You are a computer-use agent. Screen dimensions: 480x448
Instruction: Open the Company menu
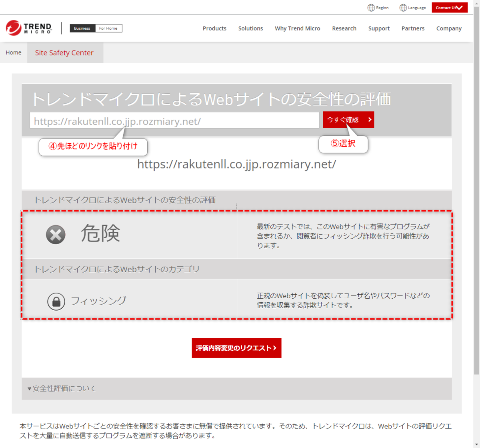[449, 28]
